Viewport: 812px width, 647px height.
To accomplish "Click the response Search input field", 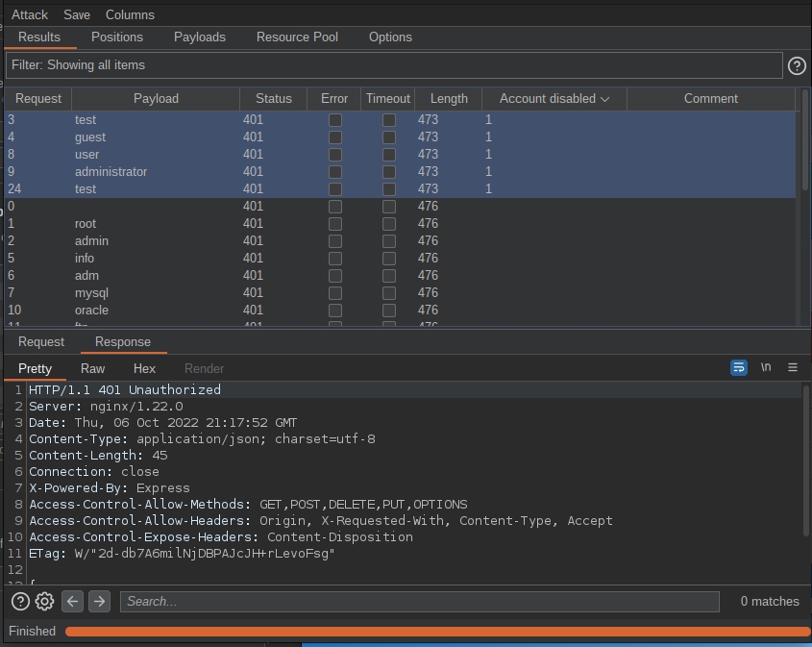I will click(419, 601).
